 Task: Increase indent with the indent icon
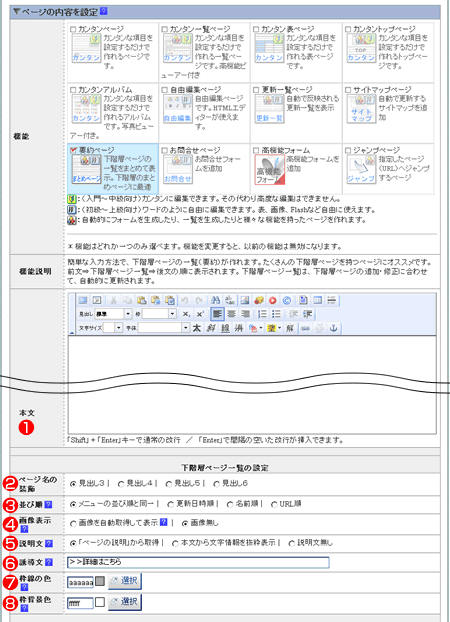pyautogui.click(x=308, y=314)
